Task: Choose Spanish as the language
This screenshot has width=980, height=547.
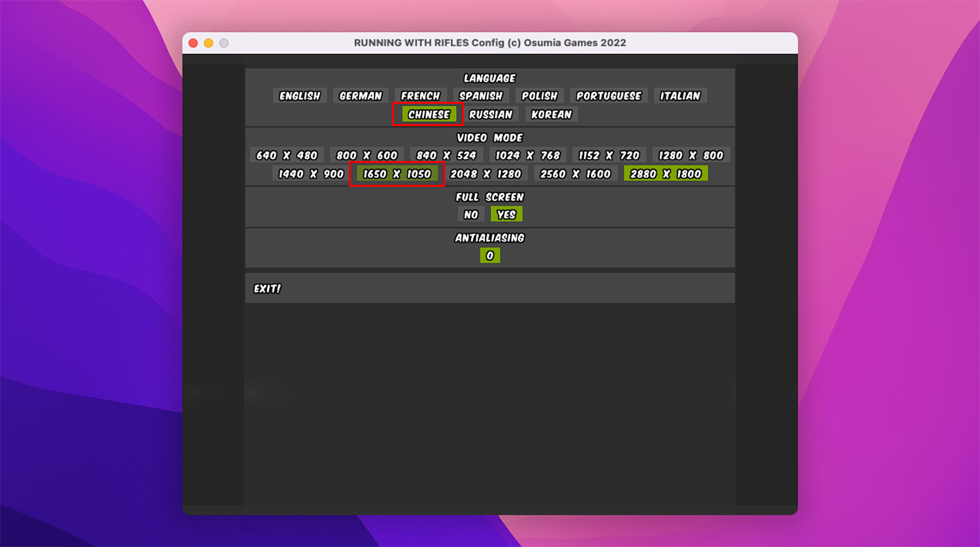Action: [x=481, y=96]
